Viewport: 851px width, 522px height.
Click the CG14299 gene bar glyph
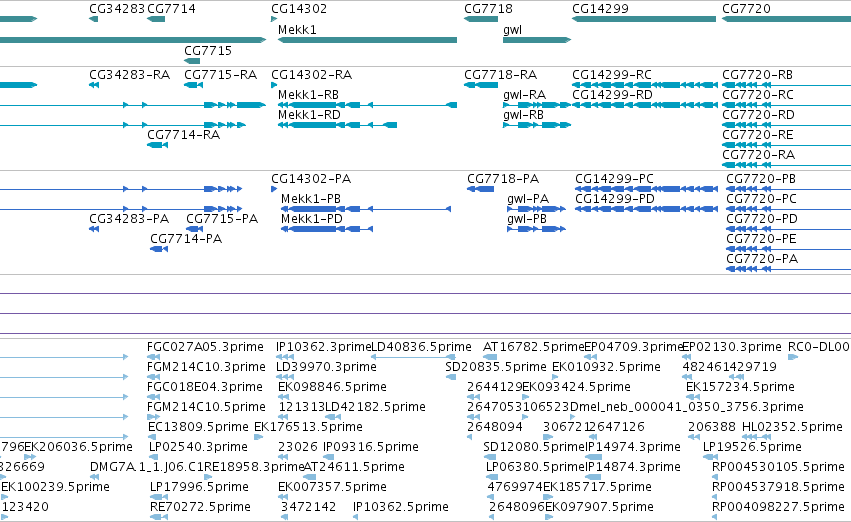(x=644, y=19)
